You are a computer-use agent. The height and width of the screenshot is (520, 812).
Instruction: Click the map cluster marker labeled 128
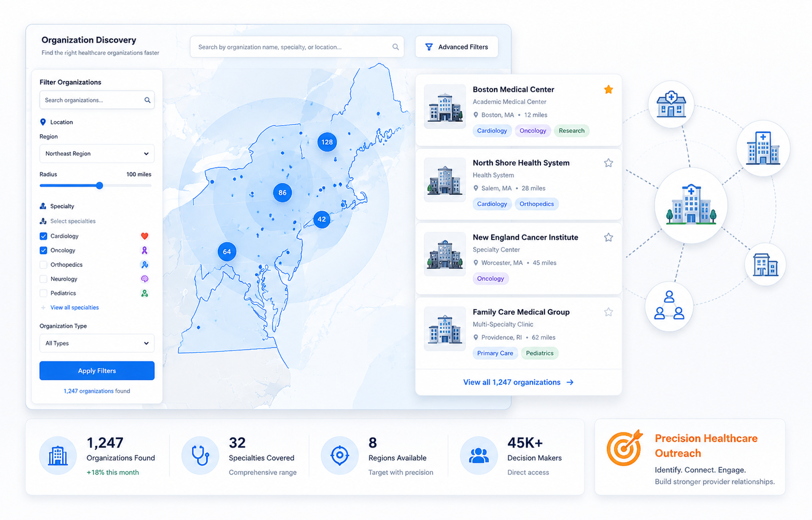click(x=327, y=142)
